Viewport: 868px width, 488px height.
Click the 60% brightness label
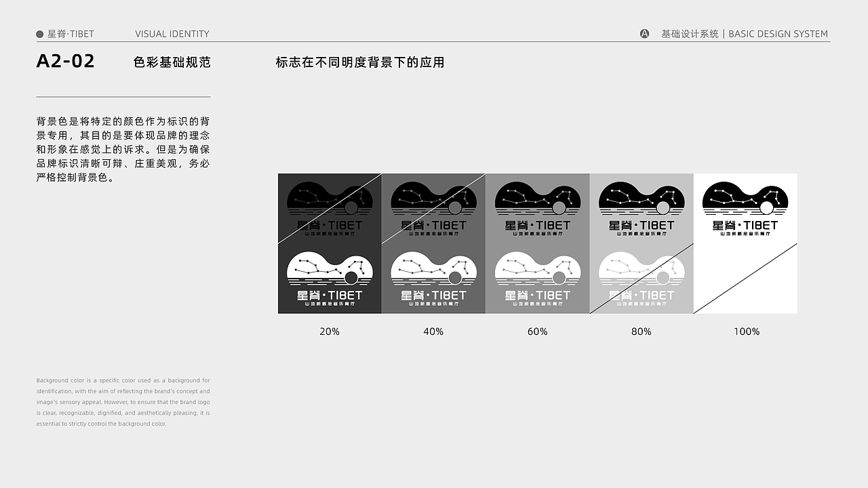click(x=538, y=331)
